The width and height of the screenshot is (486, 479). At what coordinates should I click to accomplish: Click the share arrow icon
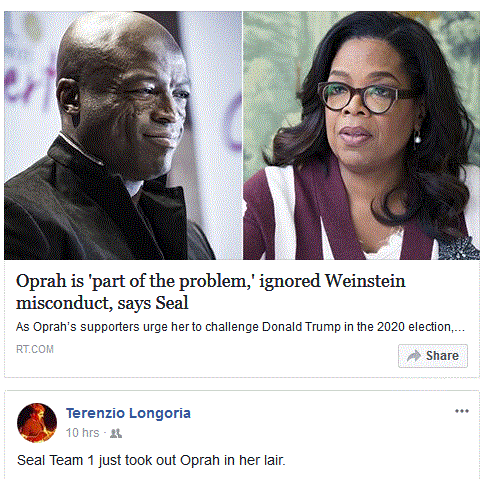[x=414, y=356]
